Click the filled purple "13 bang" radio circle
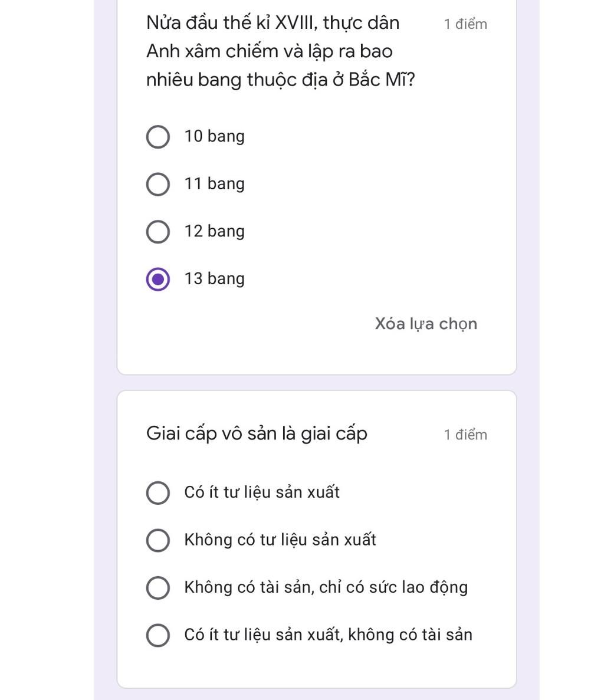Viewport: 604px width, 700px height. coord(157,279)
